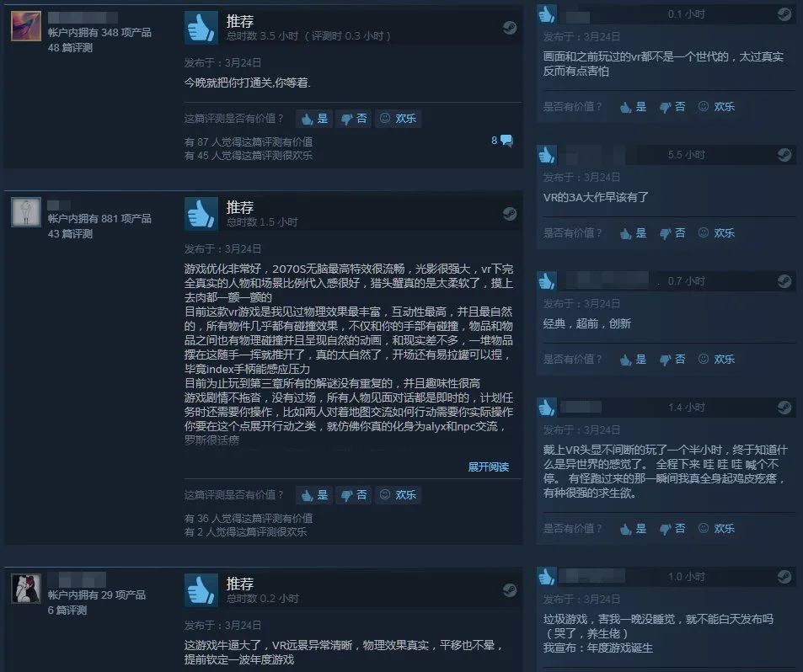Viewport: 803px width, 672px height.
Task: Click the thumbs-up icon beside 1.0 小时 review
Action: click(x=547, y=576)
